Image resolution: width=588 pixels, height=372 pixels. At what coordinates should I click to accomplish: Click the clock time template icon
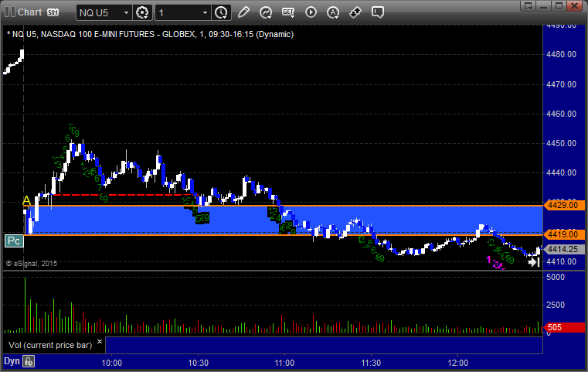[221, 12]
